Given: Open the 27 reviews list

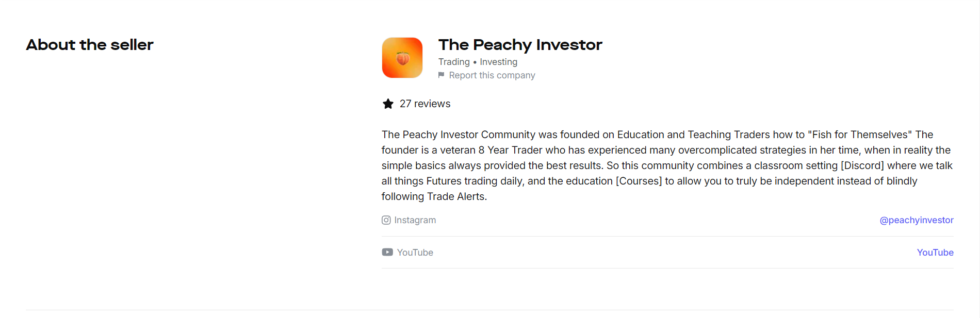Looking at the screenshot, I should pyautogui.click(x=425, y=104).
